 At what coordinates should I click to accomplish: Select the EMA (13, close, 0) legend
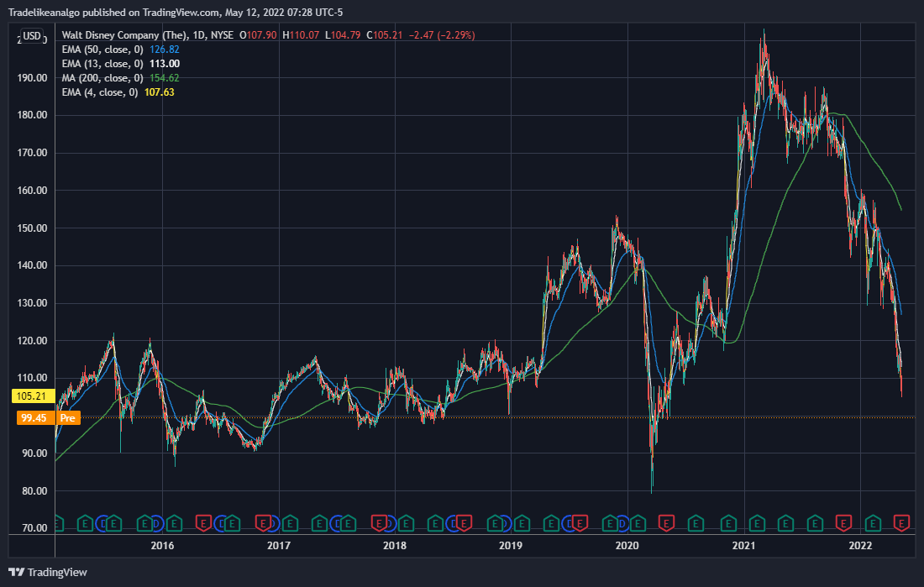point(102,64)
